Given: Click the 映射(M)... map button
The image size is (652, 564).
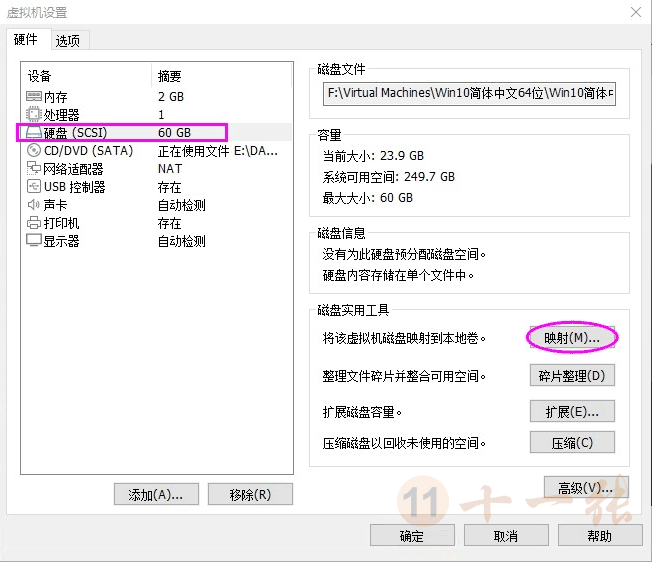Looking at the screenshot, I should [x=572, y=338].
